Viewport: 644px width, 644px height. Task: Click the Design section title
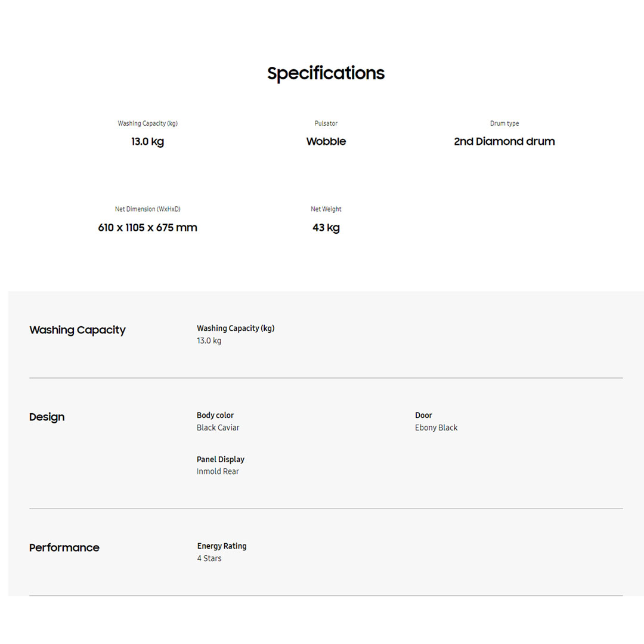47,417
